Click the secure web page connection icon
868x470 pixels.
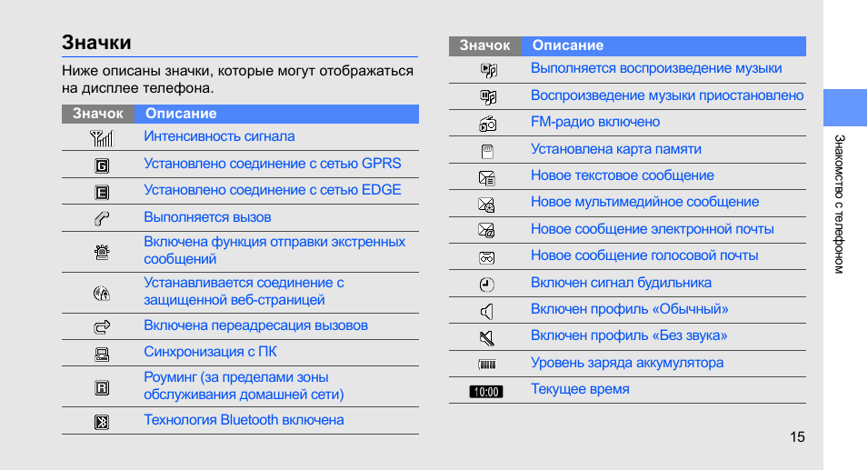click(101, 293)
